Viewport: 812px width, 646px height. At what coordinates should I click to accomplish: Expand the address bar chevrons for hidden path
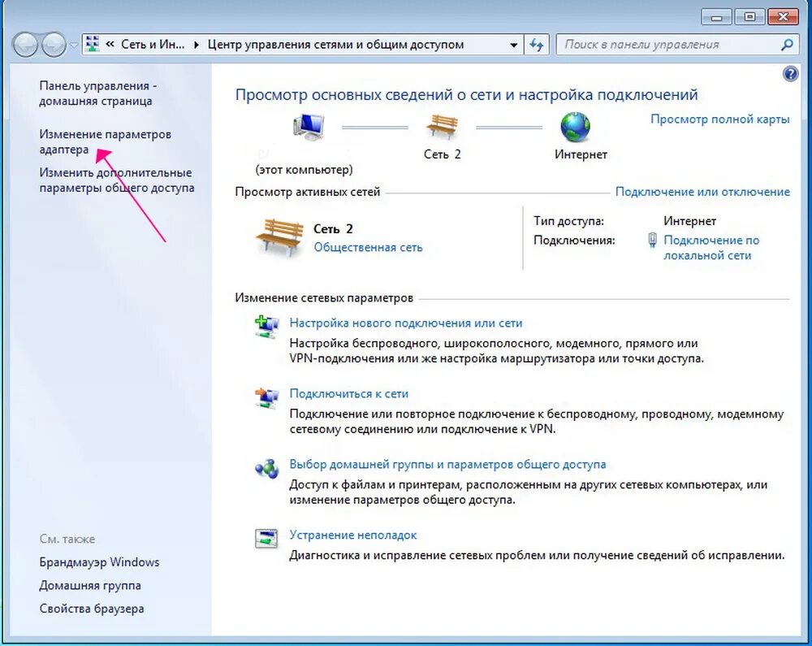110,45
